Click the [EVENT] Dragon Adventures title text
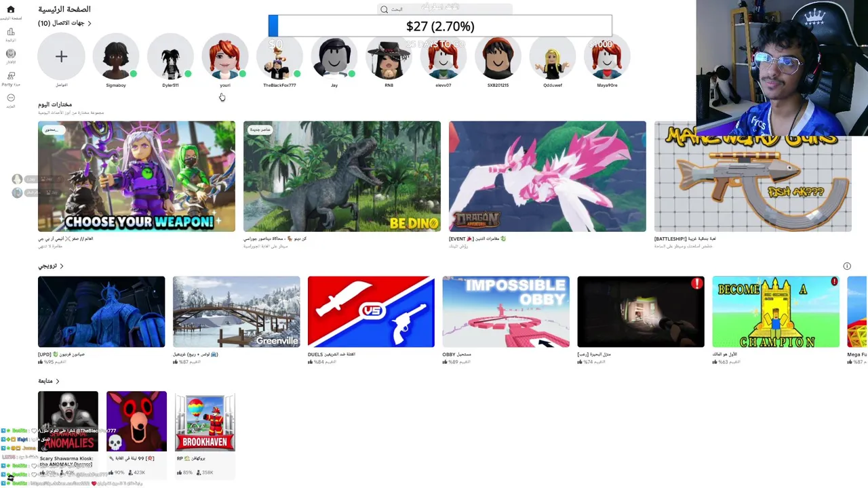Image resolution: width=868 pixels, height=488 pixels. (x=477, y=239)
